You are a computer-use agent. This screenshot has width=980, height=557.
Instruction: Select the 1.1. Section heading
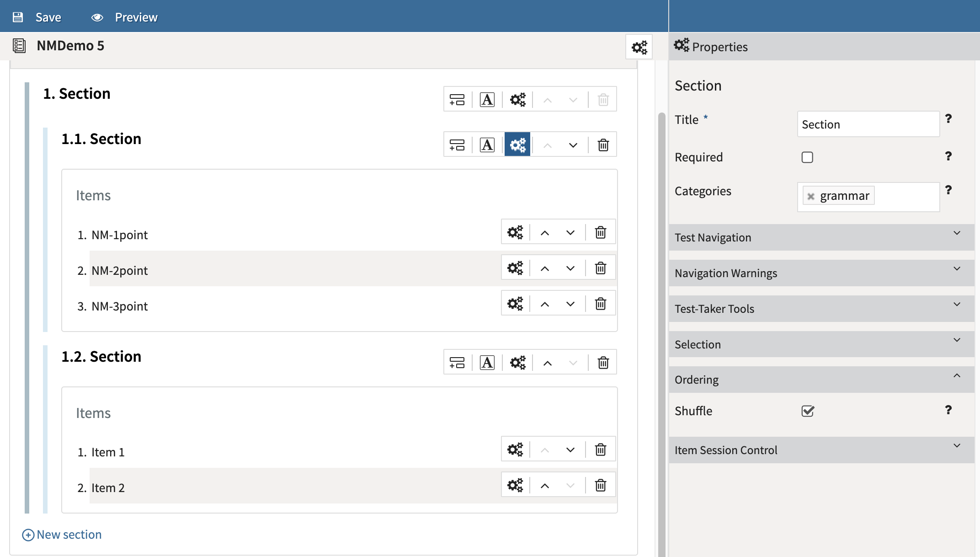(101, 139)
